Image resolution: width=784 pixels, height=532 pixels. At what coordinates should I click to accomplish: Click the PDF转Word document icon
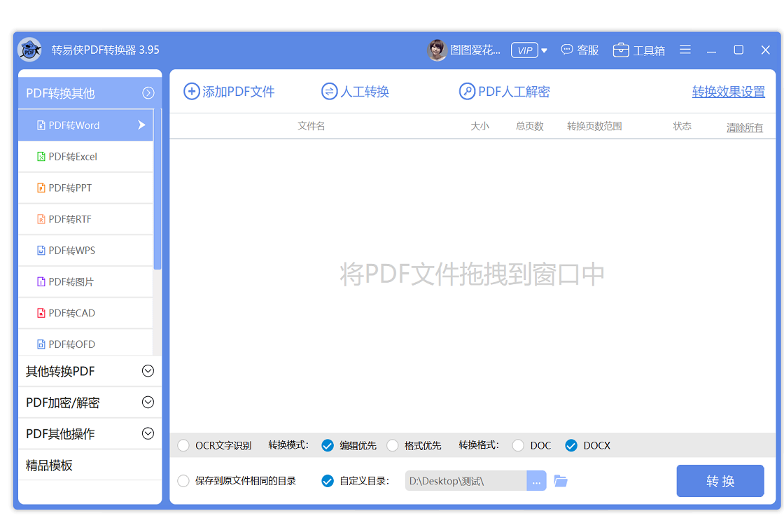tap(41, 125)
